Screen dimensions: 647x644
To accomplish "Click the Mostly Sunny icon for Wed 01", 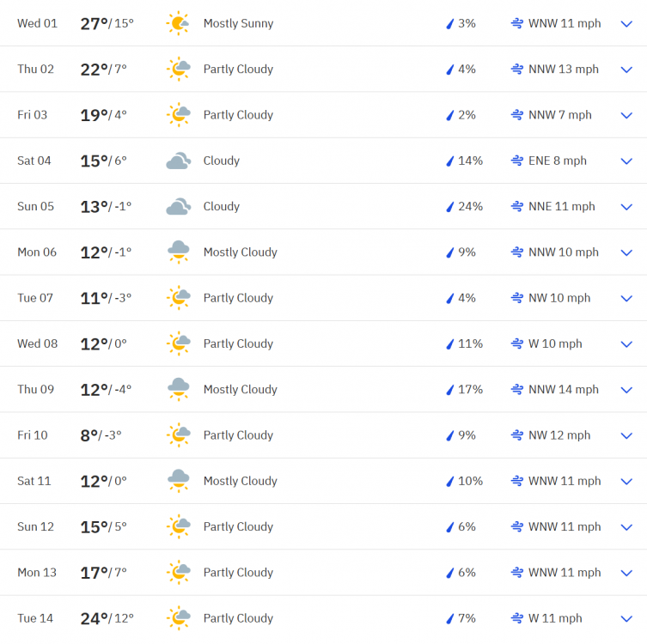I will tap(178, 23).
